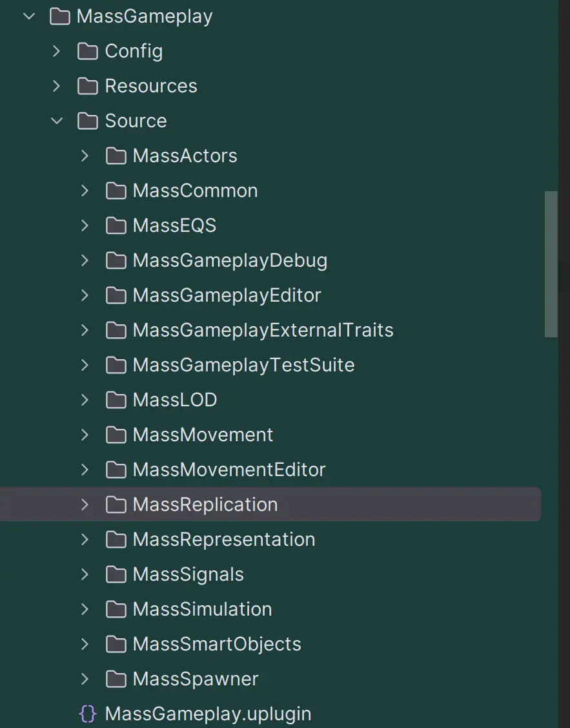Expand the Resources folder chevron
The height and width of the screenshot is (728, 570).
click(57, 86)
